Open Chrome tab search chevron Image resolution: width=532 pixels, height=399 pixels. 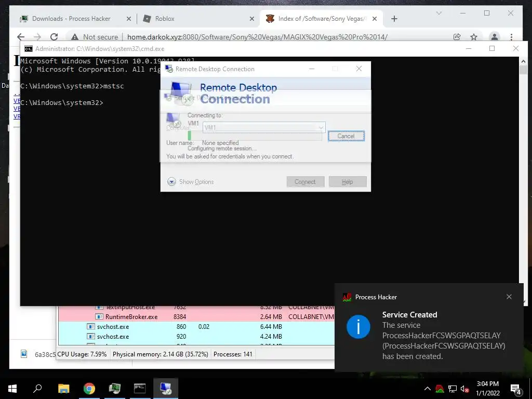[438, 13]
